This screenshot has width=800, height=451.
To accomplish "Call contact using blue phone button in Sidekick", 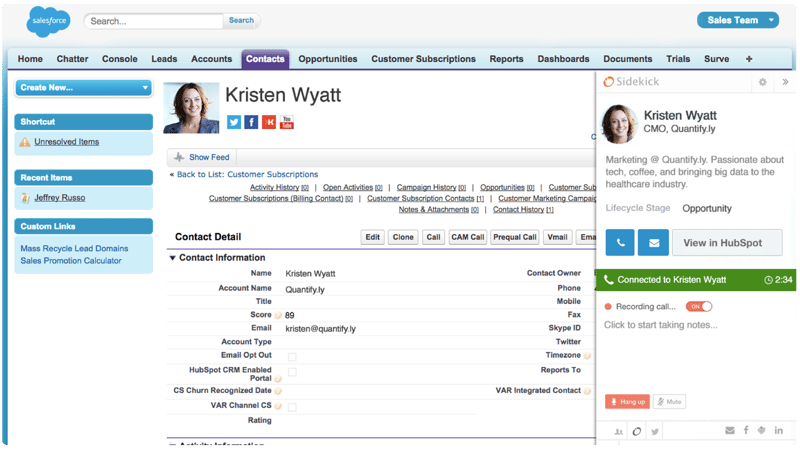I will coord(620,243).
